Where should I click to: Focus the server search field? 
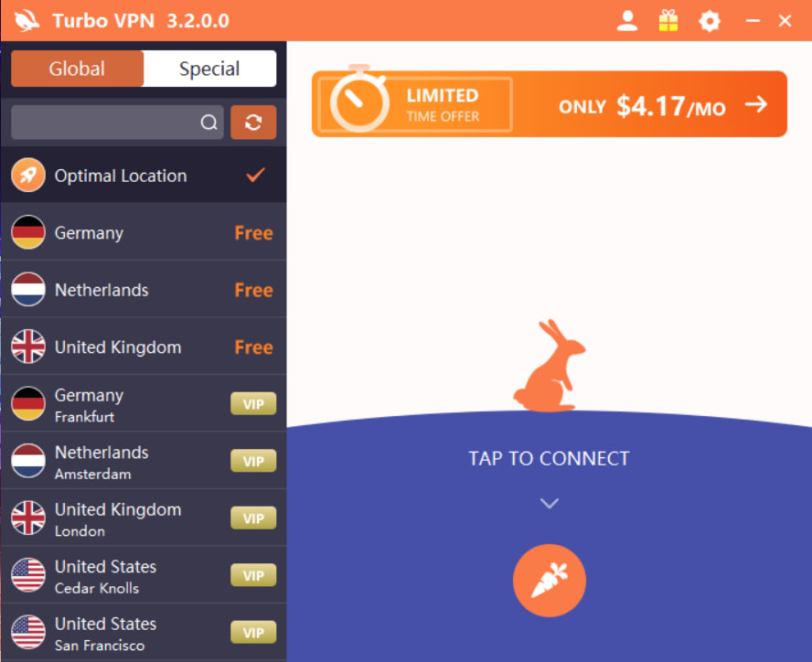point(118,123)
